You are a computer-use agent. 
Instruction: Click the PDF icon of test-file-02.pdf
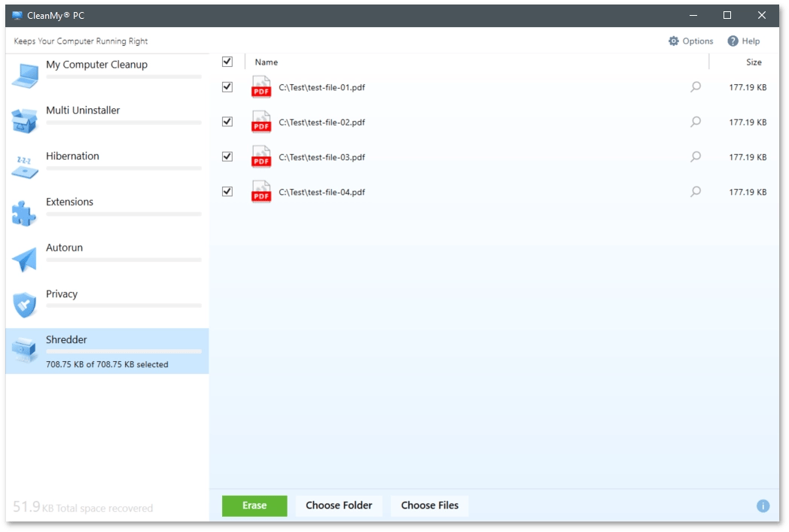click(x=261, y=122)
